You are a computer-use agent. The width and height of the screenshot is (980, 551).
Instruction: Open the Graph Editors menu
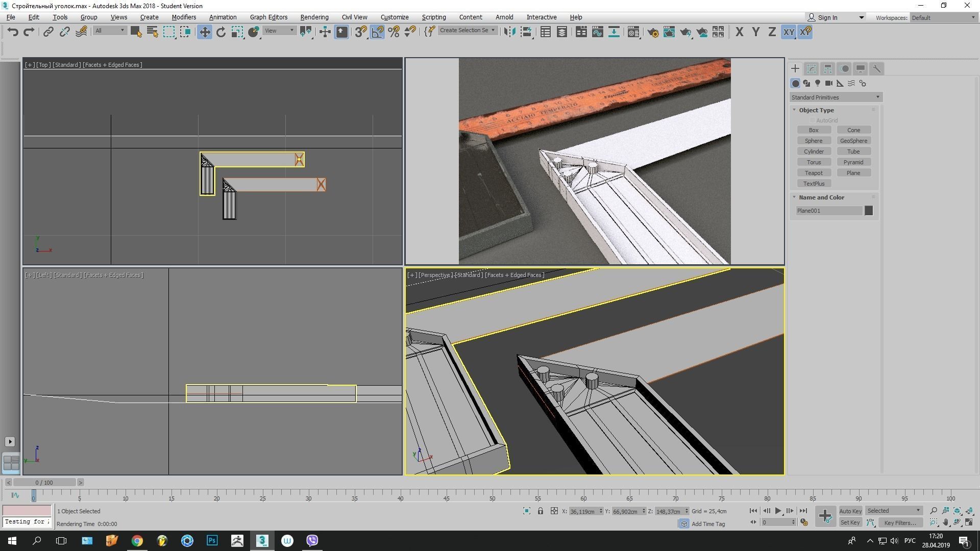(268, 17)
